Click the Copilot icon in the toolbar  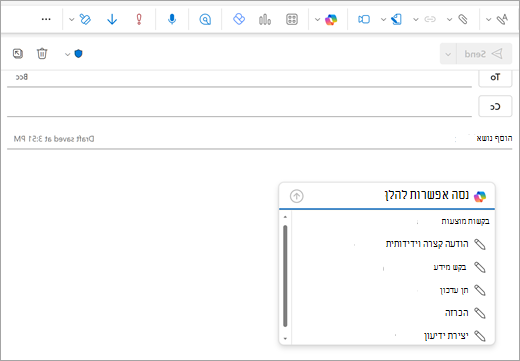(x=331, y=20)
